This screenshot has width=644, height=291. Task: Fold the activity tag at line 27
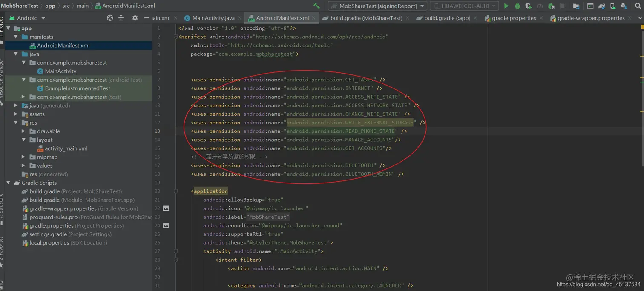tap(175, 251)
